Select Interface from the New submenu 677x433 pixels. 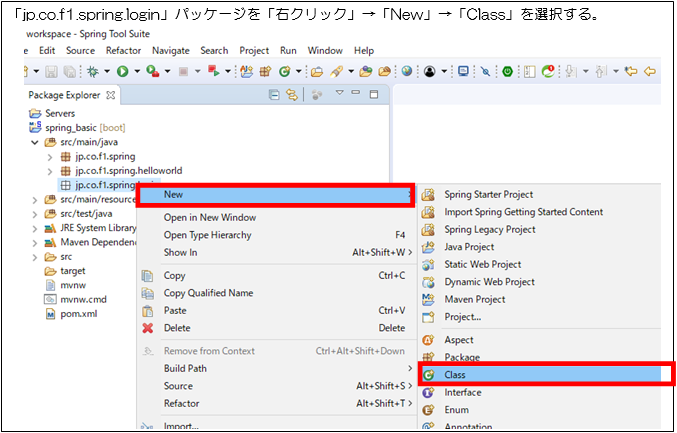click(462, 393)
